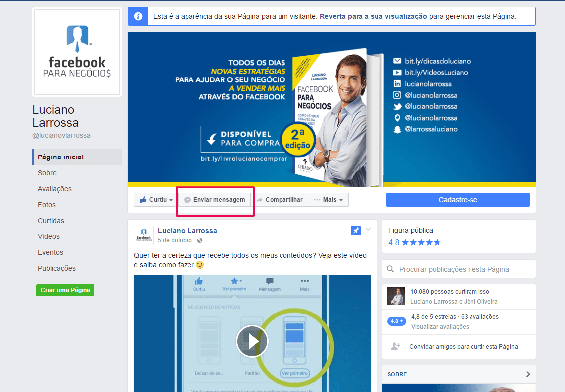Open Vídeos in the sidebar

tap(49, 236)
